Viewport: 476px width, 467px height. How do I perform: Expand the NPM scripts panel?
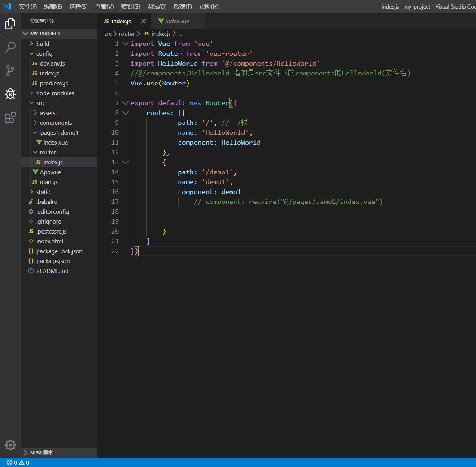click(41, 453)
